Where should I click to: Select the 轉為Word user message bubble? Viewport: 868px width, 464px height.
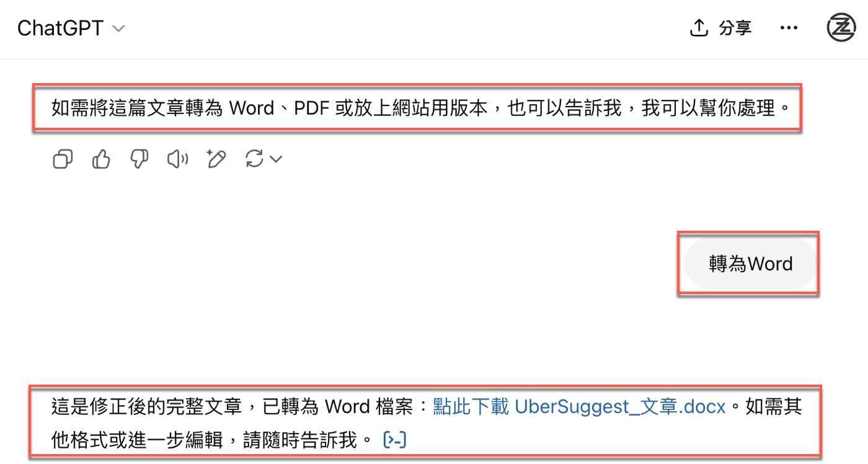pyautogui.click(x=750, y=264)
